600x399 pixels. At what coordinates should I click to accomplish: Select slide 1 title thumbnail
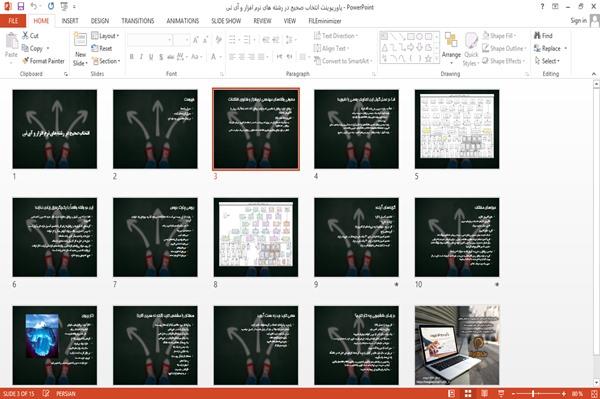[55, 129]
